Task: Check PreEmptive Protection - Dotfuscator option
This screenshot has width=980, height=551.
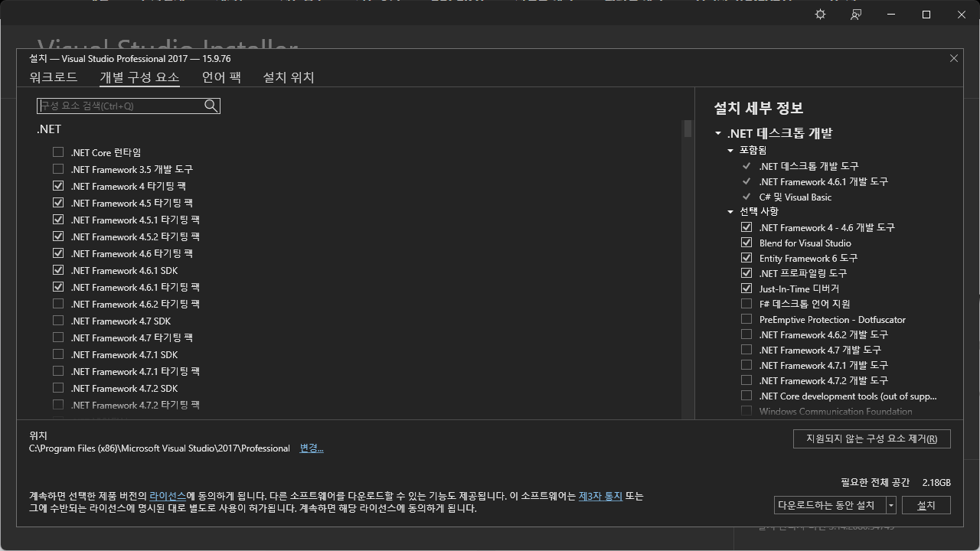Action: pyautogui.click(x=746, y=319)
